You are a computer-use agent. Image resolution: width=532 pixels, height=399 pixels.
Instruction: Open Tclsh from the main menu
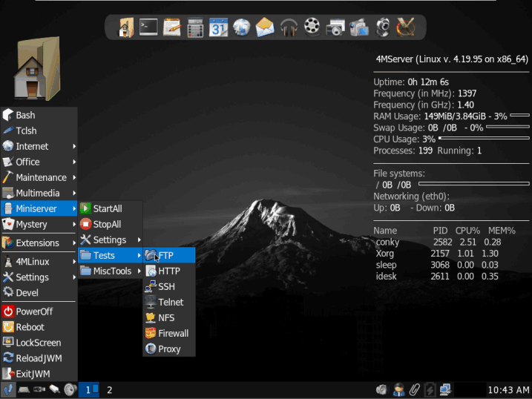tap(39, 131)
